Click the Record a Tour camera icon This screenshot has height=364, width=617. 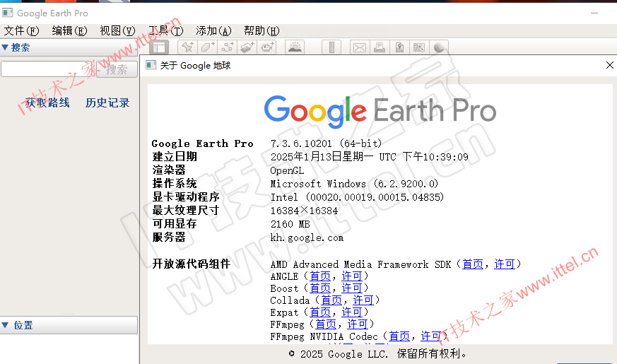pos(266,47)
